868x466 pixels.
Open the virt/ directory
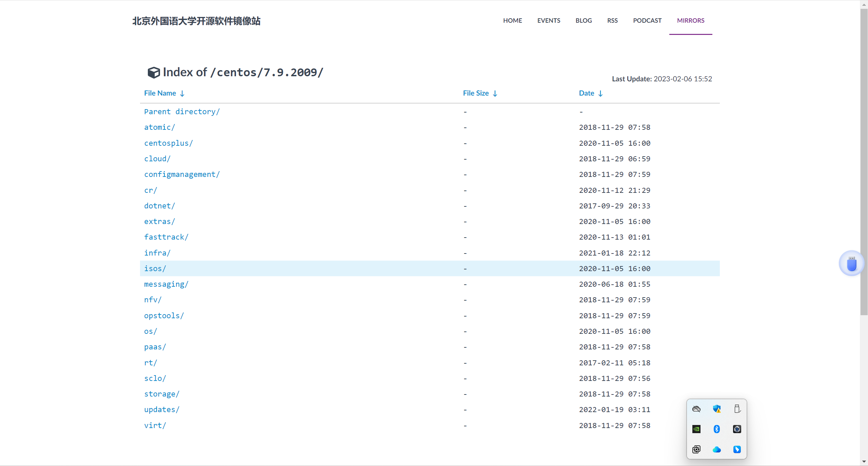155,425
